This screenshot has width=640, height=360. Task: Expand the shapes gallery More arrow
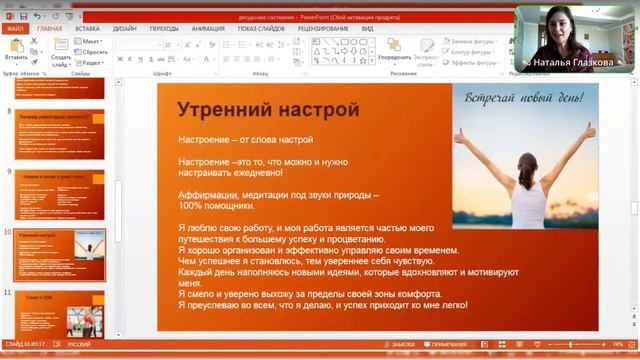click(x=372, y=61)
